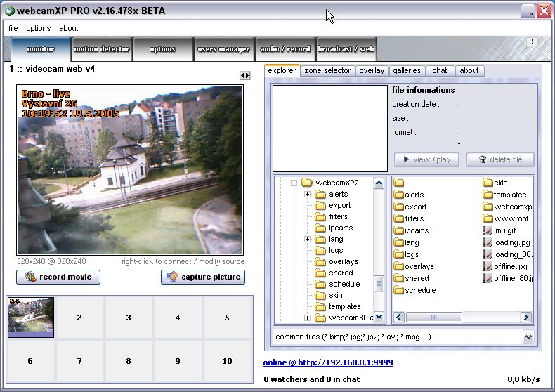Screen dimensions: 555x392
Task: Open the main options tab
Action: (x=163, y=48)
